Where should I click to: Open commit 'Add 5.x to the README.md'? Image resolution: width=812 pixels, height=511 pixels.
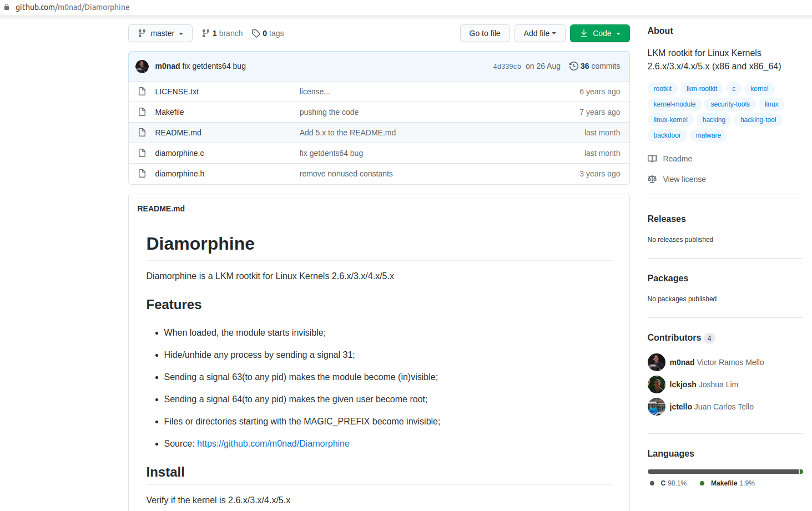point(348,133)
